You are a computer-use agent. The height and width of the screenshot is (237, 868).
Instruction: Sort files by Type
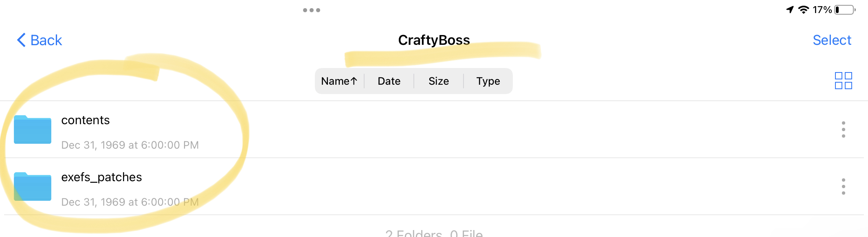488,81
